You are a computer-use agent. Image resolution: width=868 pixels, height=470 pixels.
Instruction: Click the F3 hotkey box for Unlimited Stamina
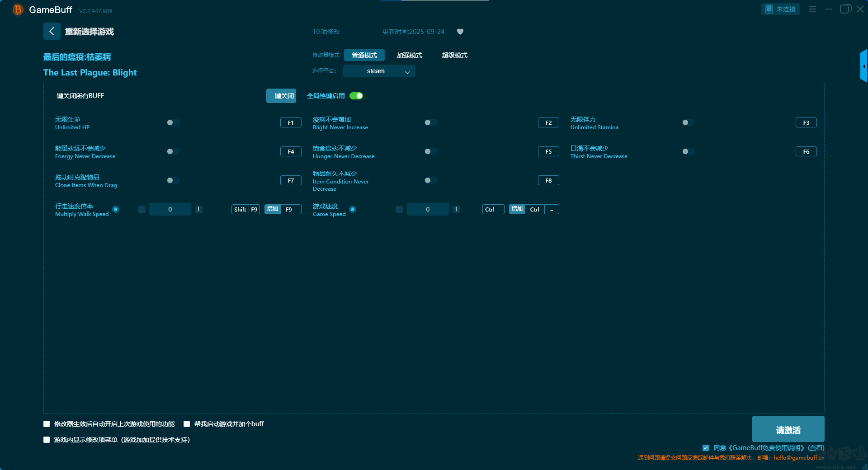coord(806,122)
